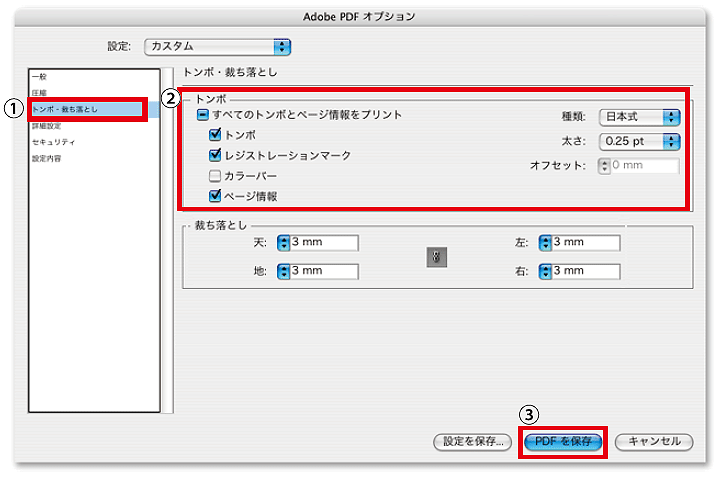Click the オフセット stepper arrows

point(604,166)
